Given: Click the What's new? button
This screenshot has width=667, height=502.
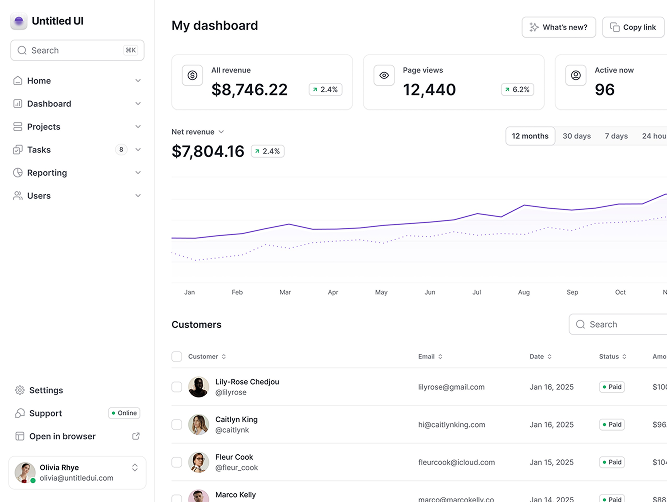Looking at the screenshot, I should click(559, 27).
